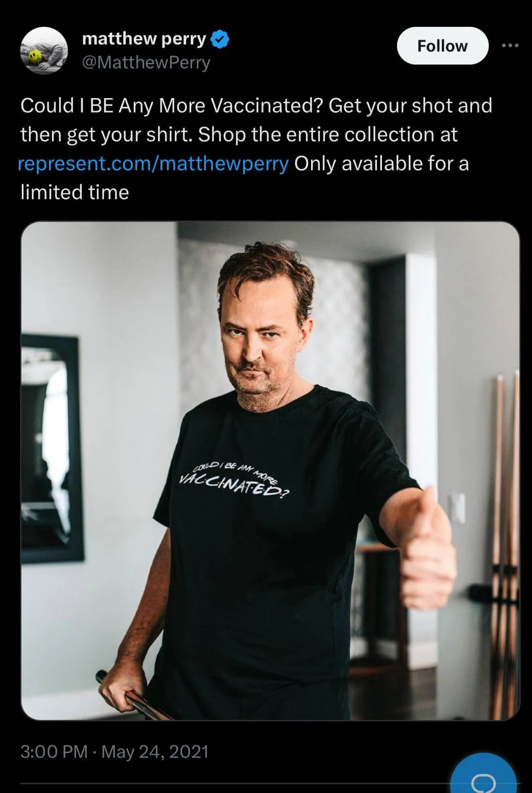Click 'Get your shot and' tweet text
The width and height of the screenshot is (532, 793).
410,106
